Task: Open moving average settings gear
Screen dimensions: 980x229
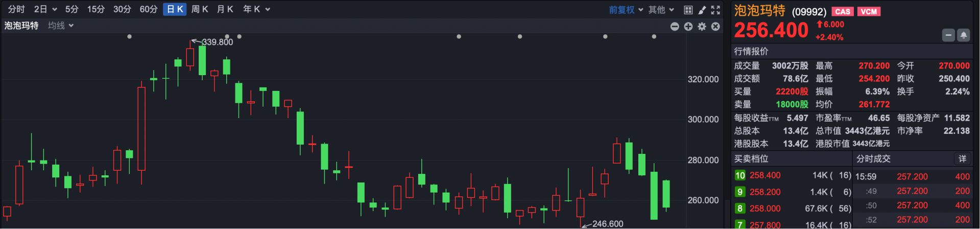Action: (702, 27)
